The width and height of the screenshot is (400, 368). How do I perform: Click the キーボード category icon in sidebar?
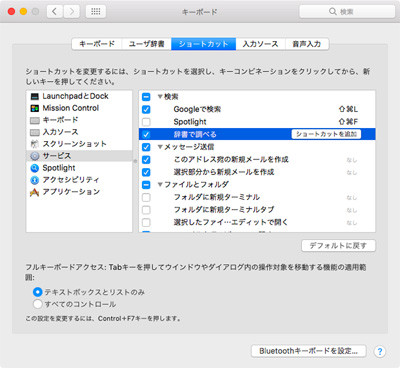click(x=35, y=120)
